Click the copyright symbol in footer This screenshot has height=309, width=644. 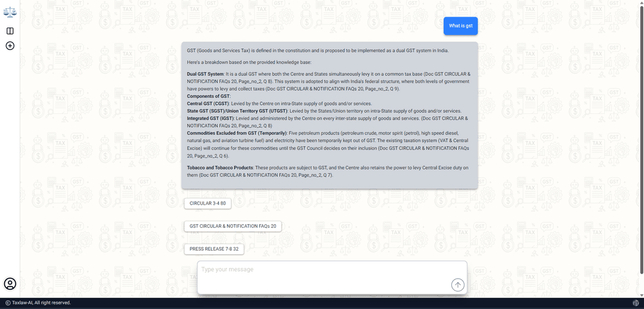click(8, 303)
